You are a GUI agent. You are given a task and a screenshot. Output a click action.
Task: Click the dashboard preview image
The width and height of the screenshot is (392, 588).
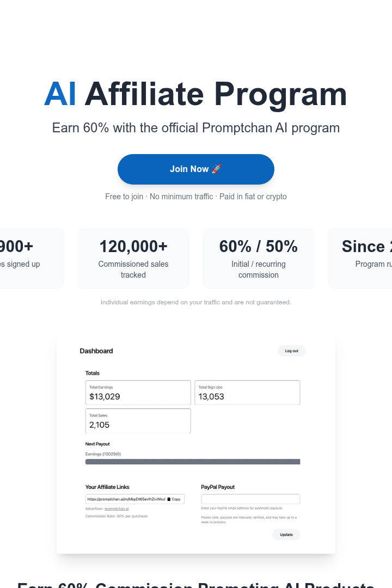click(x=196, y=445)
